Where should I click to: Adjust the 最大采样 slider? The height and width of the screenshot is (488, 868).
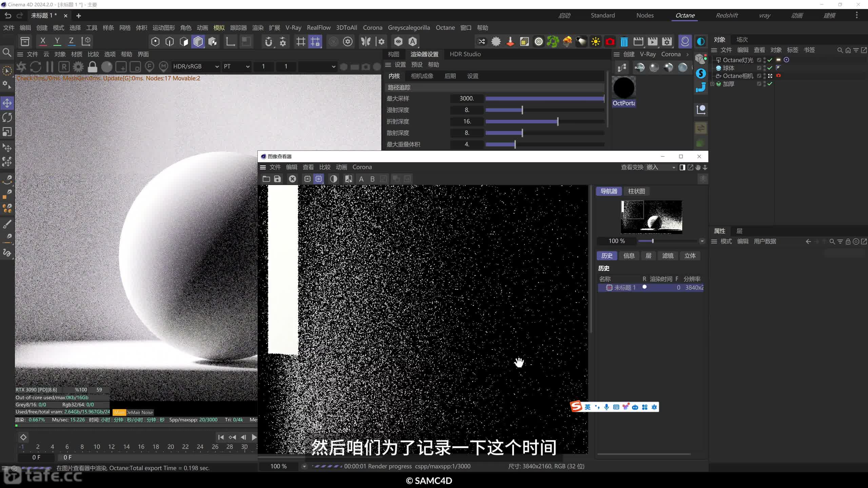pyautogui.click(x=545, y=99)
